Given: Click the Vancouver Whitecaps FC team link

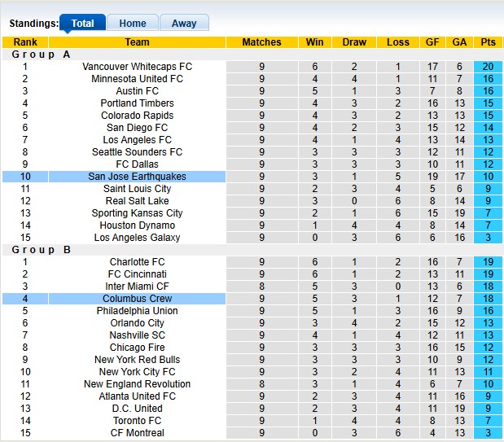Looking at the screenshot, I should pos(137,67).
